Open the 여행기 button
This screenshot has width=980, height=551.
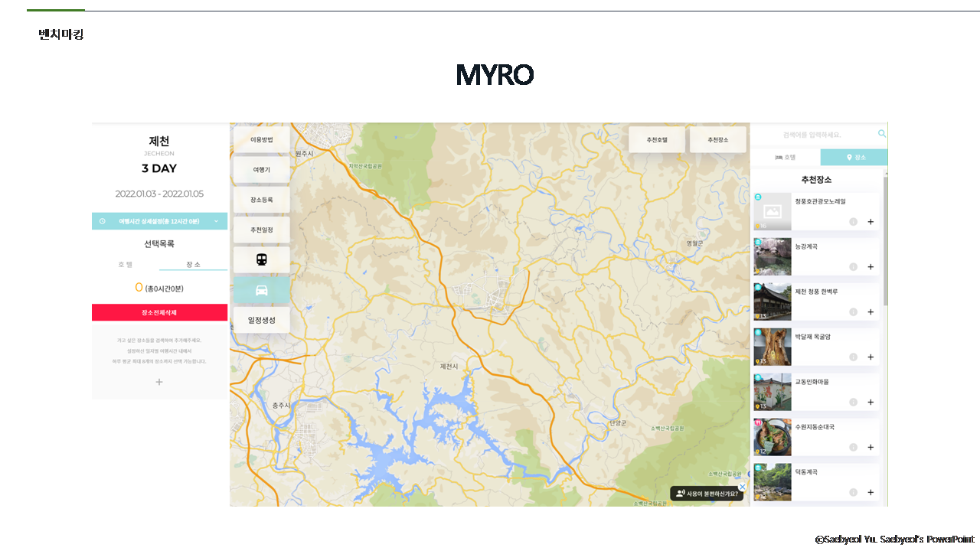tap(262, 170)
